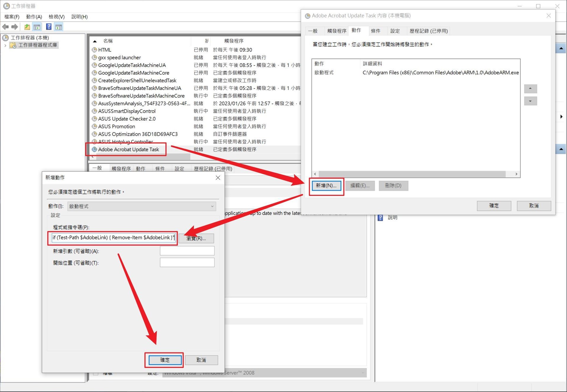The width and height of the screenshot is (567, 392).
Task: Select ASUS Optimization 36D18D69AFC3 task
Action: pos(195,134)
